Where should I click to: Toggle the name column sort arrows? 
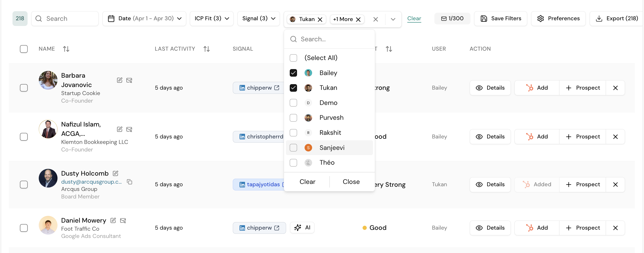coord(66,49)
